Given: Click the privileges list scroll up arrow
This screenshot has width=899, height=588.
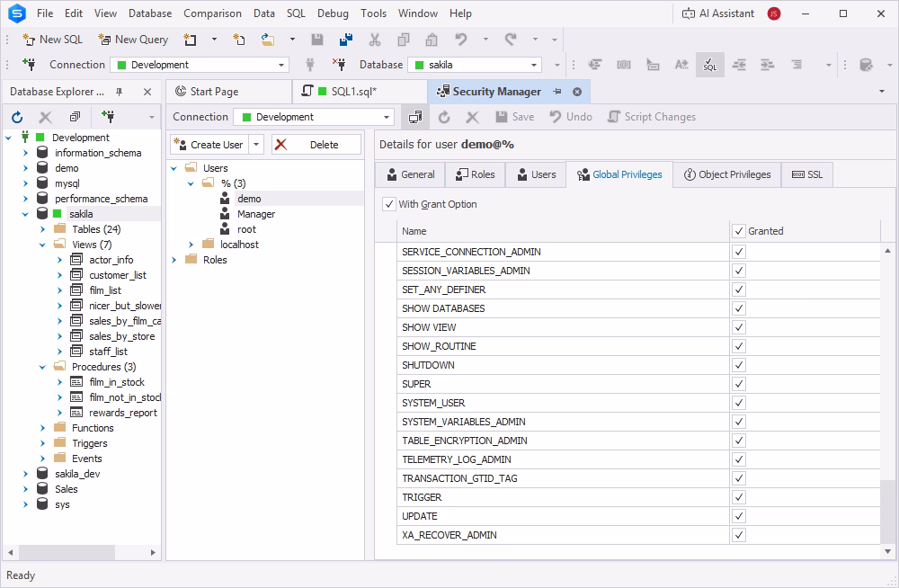Looking at the screenshot, I should (887, 251).
